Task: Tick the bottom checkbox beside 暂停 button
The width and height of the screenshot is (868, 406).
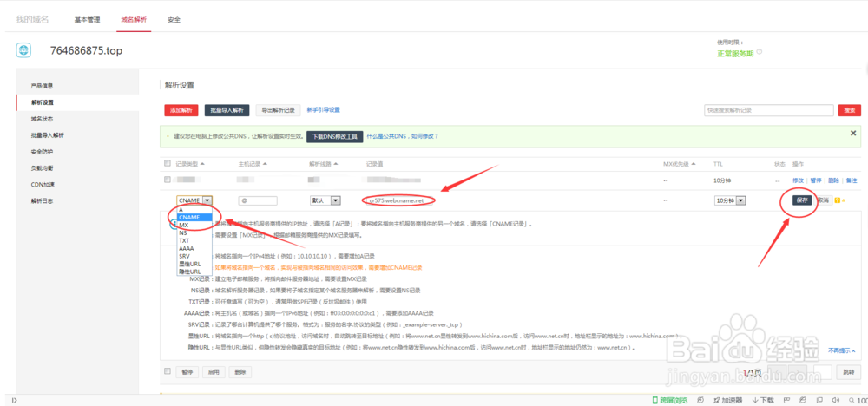Action: tap(168, 371)
